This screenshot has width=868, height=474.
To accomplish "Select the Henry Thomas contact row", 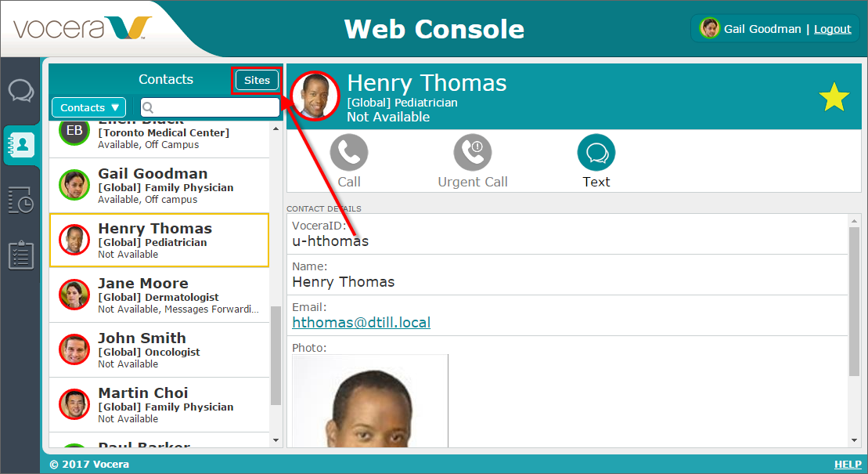I will 160,240.
